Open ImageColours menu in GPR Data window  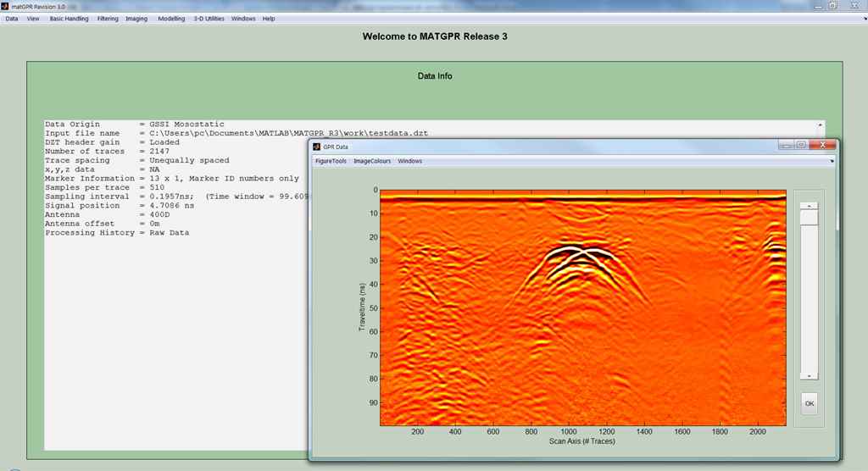372,161
